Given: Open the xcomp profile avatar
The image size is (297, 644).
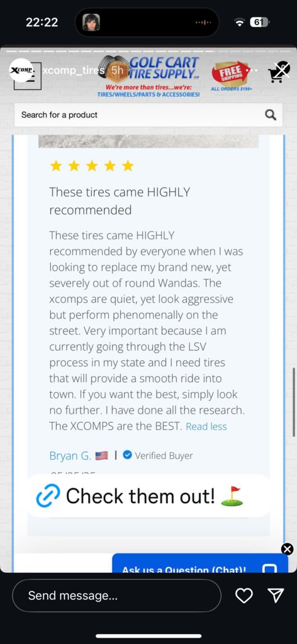Looking at the screenshot, I should 21,70.
